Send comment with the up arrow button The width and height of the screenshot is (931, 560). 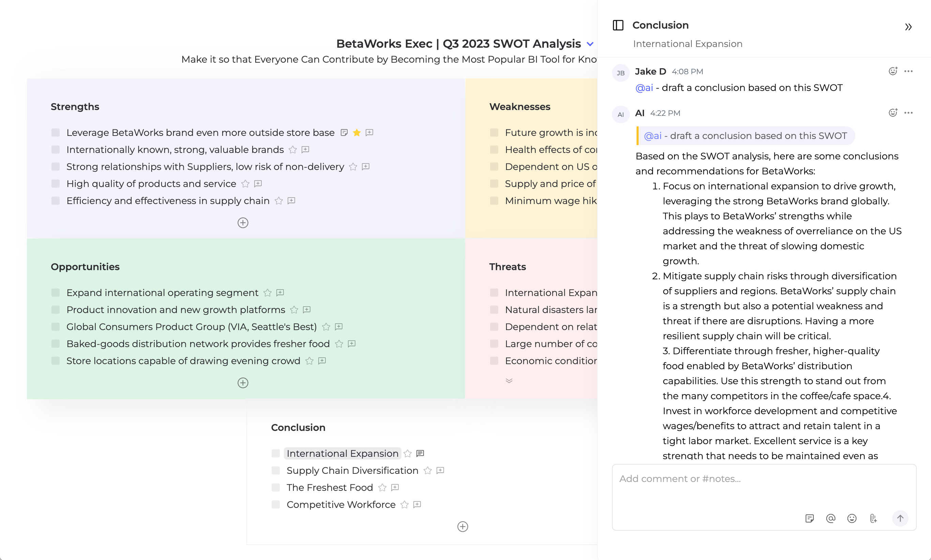[x=900, y=518]
